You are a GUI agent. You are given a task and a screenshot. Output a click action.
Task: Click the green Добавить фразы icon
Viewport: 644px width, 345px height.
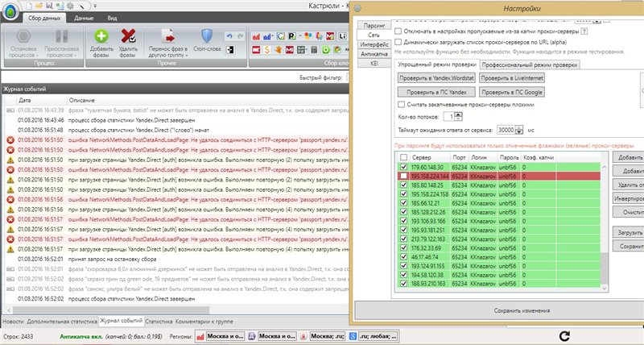[x=101, y=36]
